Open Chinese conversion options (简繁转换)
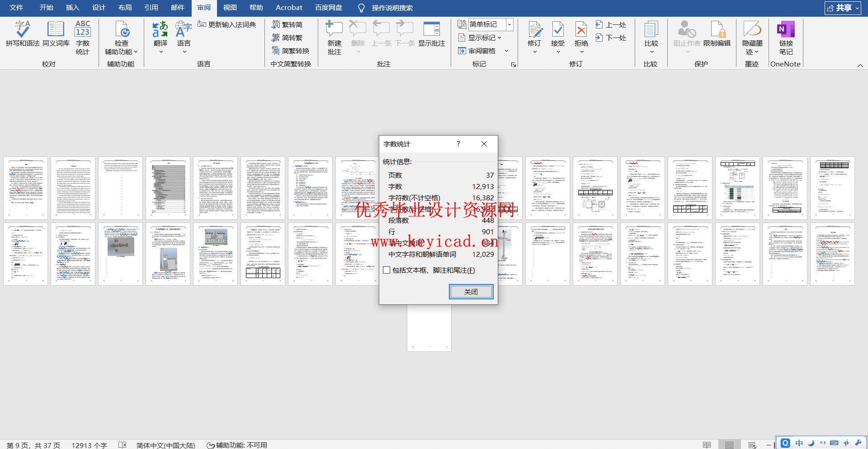The width and height of the screenshot is (868, 449). [x=291, y=51]
